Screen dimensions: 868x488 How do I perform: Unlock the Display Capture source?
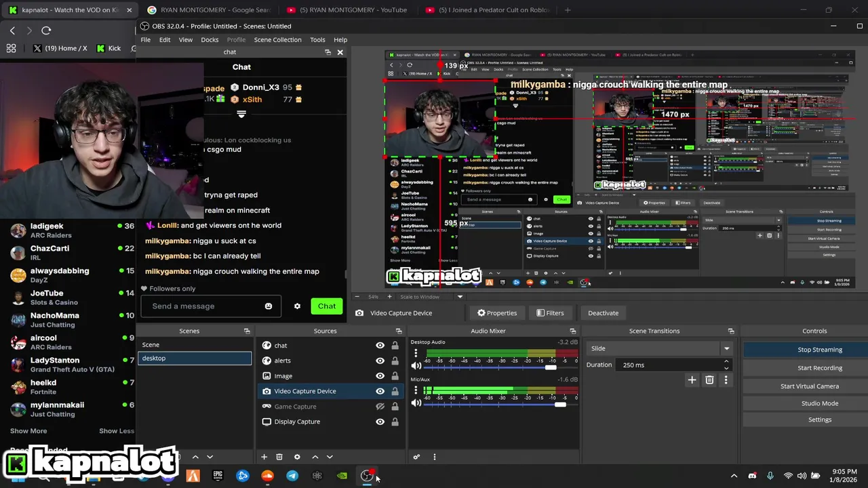tap(395, 422)
